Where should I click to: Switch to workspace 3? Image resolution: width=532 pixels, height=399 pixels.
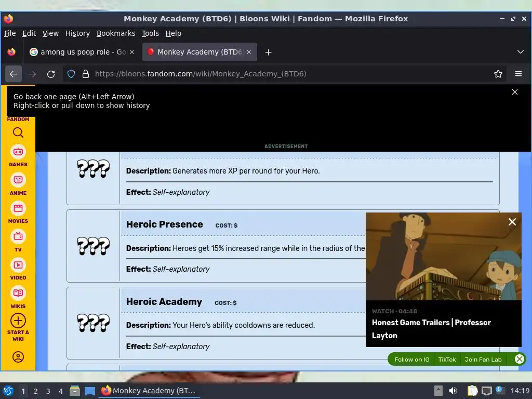pos(48,391)
